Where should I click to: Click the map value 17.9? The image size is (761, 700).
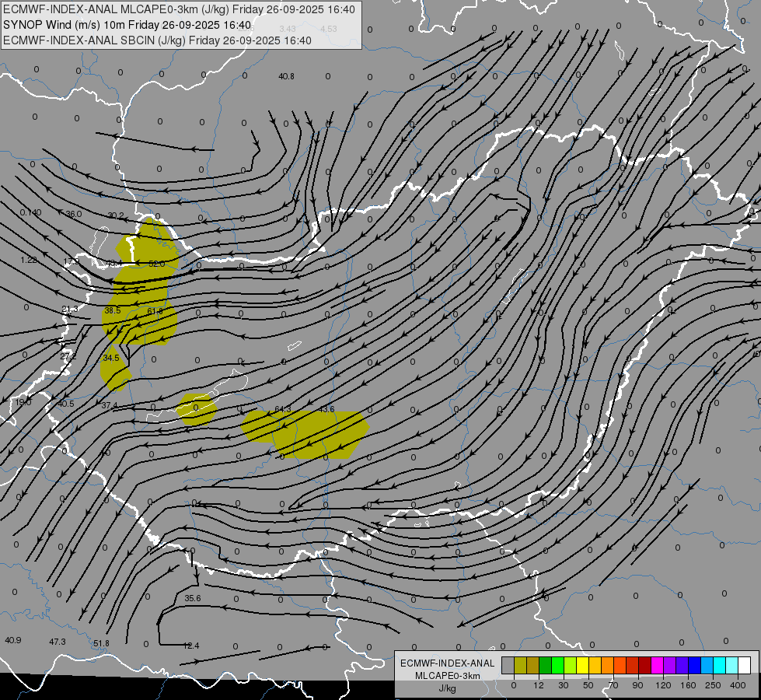(x=72, y=262)
